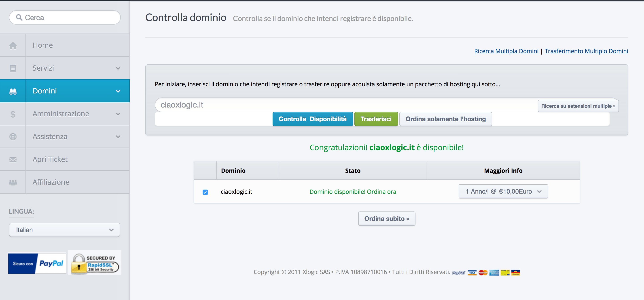Open the Affiliazione menu item
This screenshot has height=300, width=644.
(x=51, y=182)
